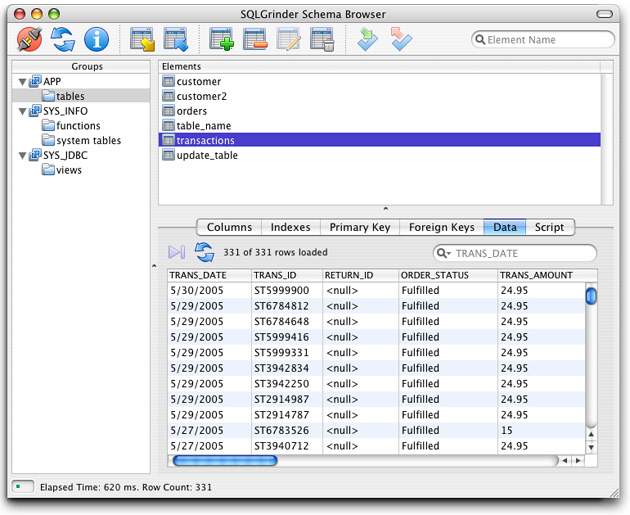Click the green arrow commit checkmark icon
Viewport: 630px width, 515px height.
click(368, 39)
